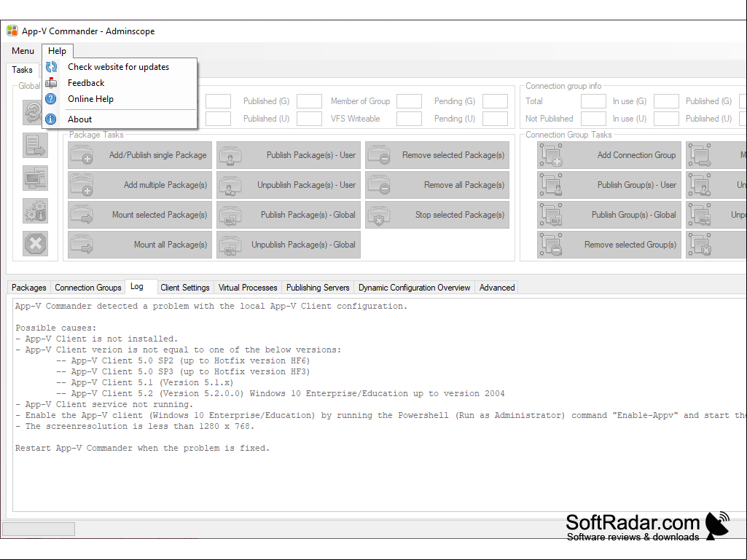Switch to the Packages tab
Viewport: 747px width, 560px height.
tap(28, 288)
